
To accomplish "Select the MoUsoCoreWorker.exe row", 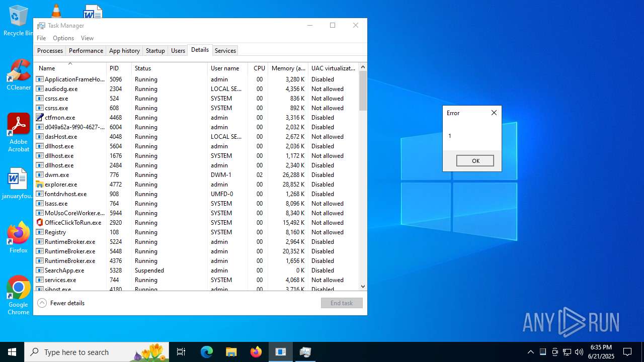I will point(196,213).
